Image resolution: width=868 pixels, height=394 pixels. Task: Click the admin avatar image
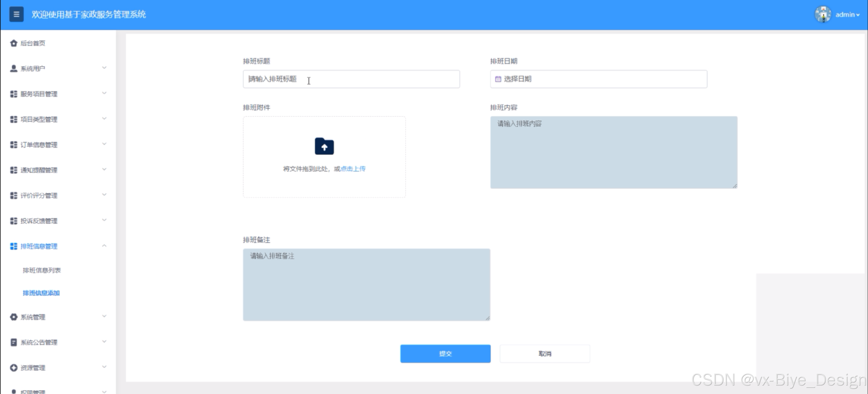point(822,14)
